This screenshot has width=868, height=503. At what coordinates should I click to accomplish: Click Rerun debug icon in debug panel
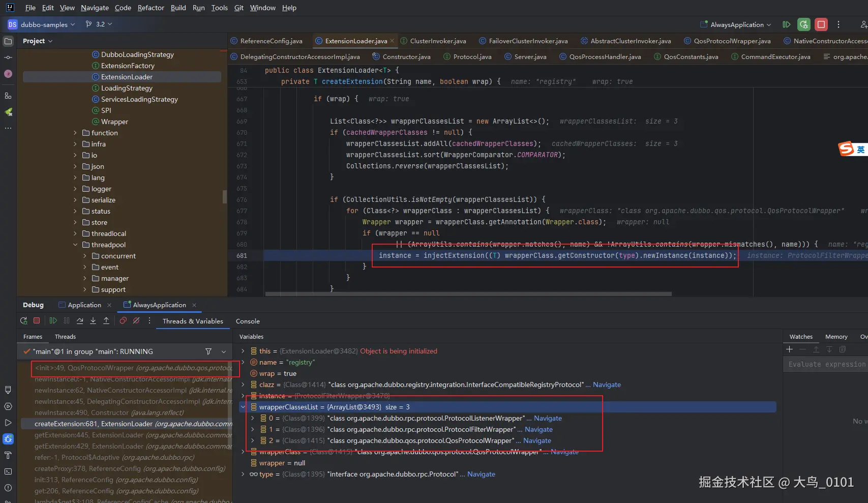(23, 321)
